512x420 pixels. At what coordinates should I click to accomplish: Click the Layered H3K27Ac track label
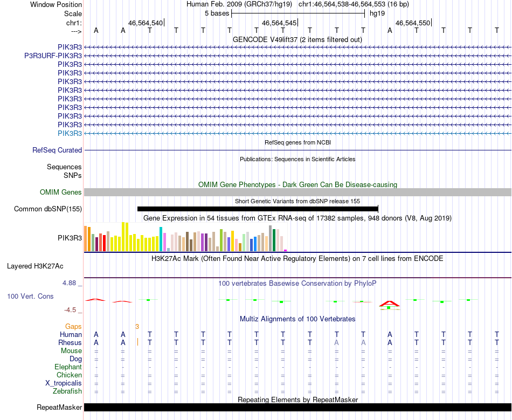click(x=35, y=266)
